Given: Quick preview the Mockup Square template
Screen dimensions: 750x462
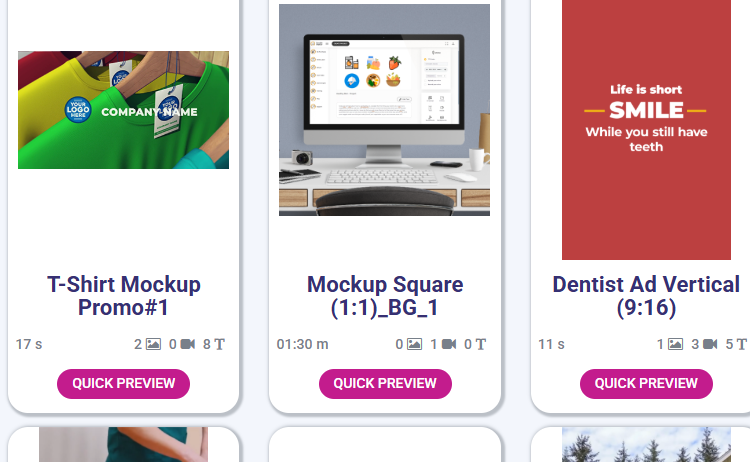Looking at the screenshot, I should (385, 384).
